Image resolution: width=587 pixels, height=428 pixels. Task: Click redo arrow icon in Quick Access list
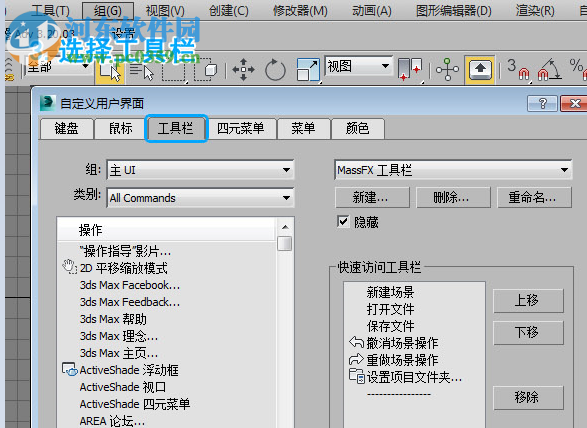(x=356, y=359)
